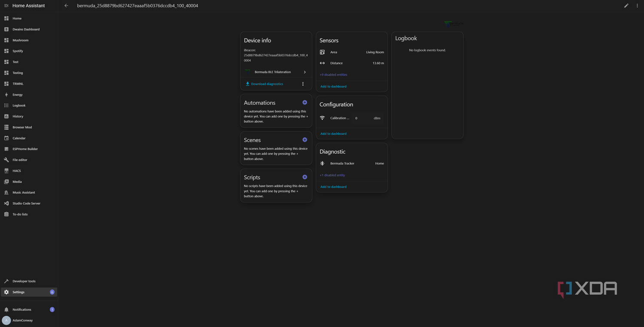Add Diagnostic card entities to dashboard
Image resolution: width=644 pixels, height=327 pixels.
[334, 187]
